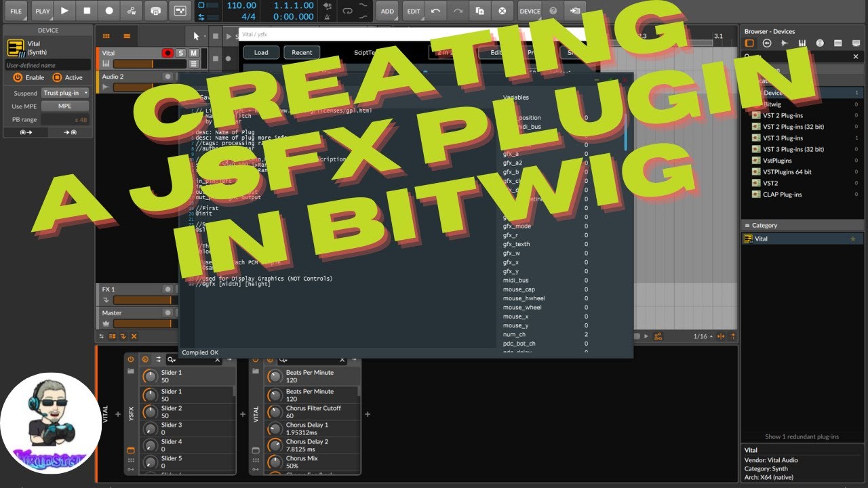This screenshot has width=868, height=488.
Task: Select the Vital result in browser
Action: tap(803, 239)
